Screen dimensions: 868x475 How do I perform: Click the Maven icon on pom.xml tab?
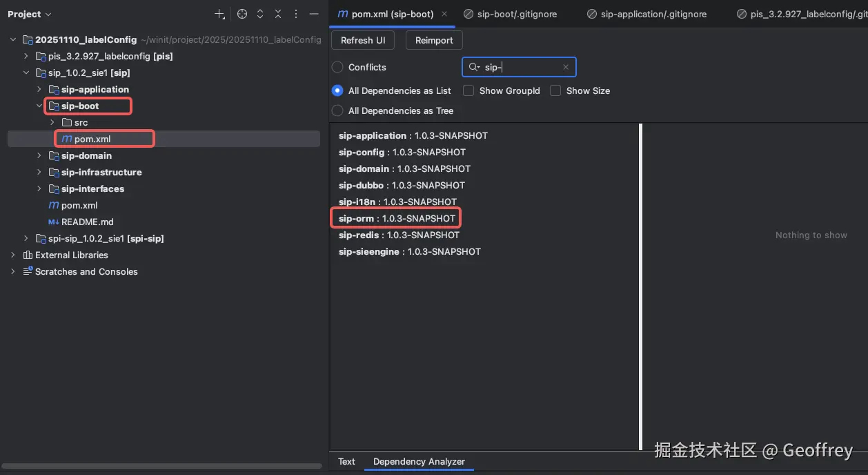343,14
